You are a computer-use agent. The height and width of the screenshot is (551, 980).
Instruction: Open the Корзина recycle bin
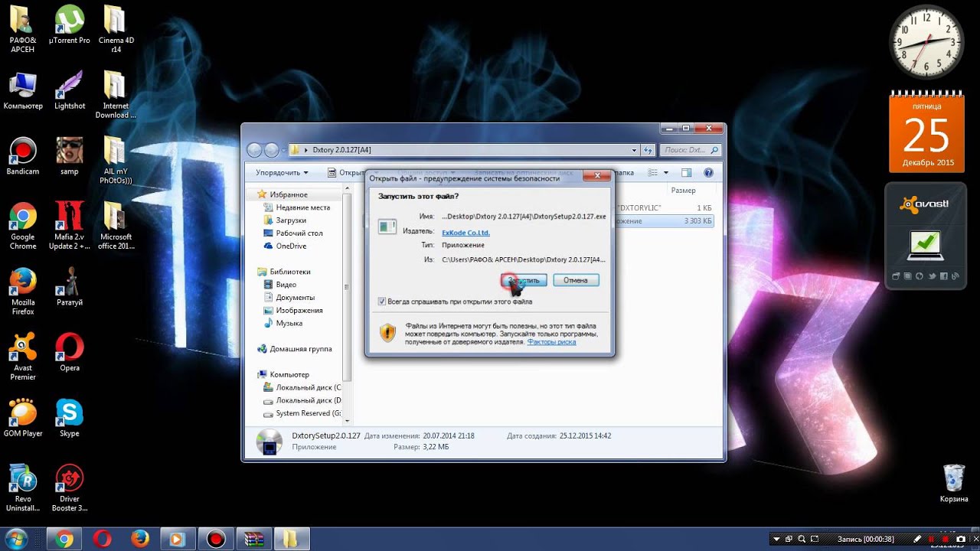[954, 484]
